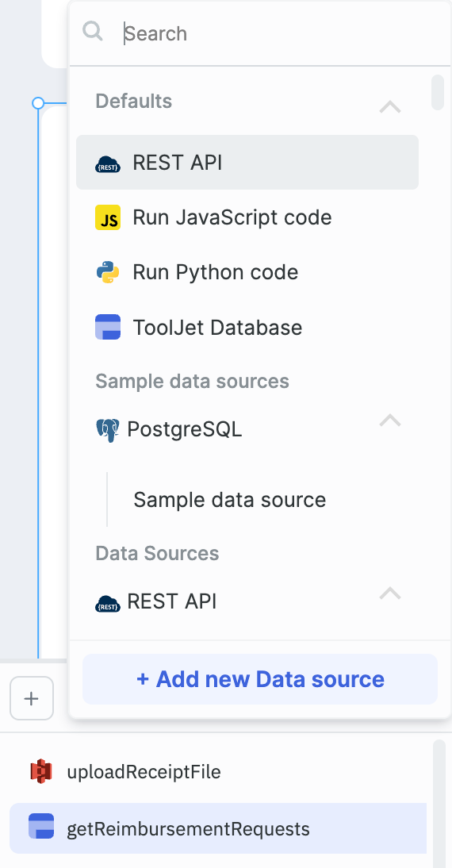Screen dimensions: 452x868
Task: Click Add new Data source button
Action: tap(260, 679)
